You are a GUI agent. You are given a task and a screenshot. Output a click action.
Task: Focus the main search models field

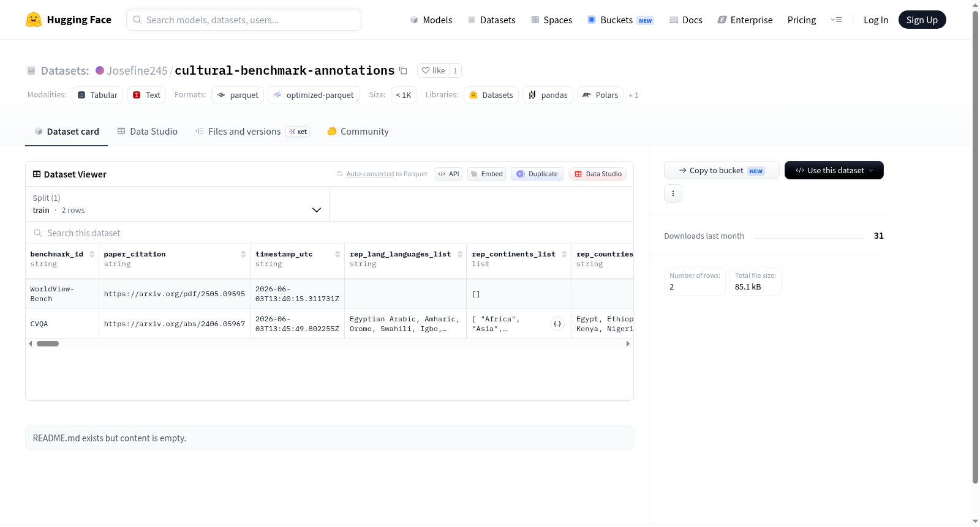point(244,20)
